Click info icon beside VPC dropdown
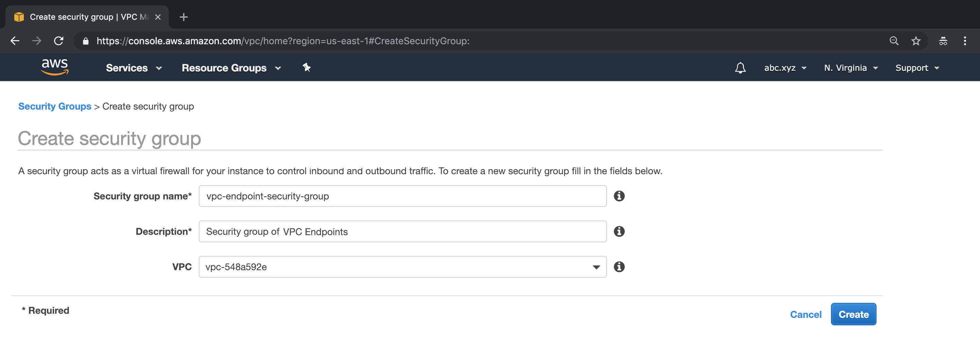980x342 pixels. (619, 267)
